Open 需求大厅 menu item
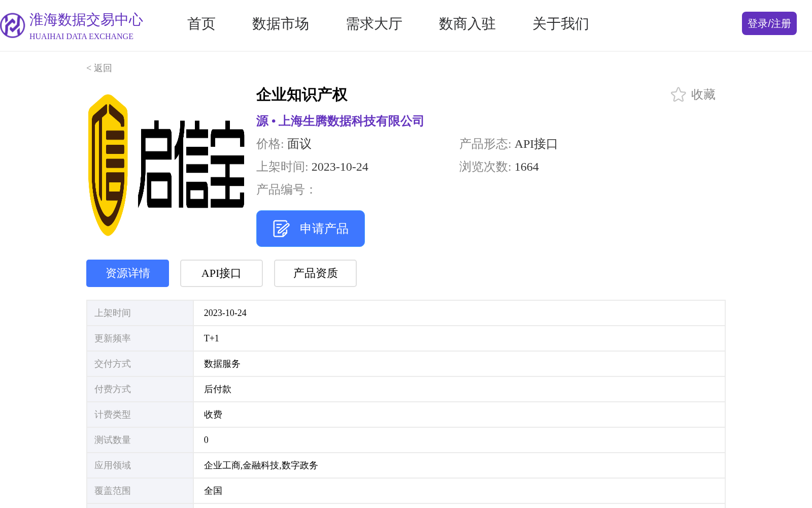 [374, 24]
